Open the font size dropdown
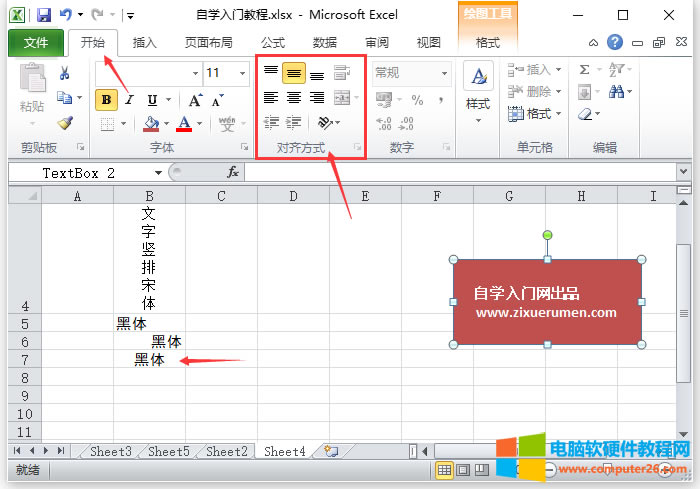This screenshot has height=489, width=700. click(242, 73)
